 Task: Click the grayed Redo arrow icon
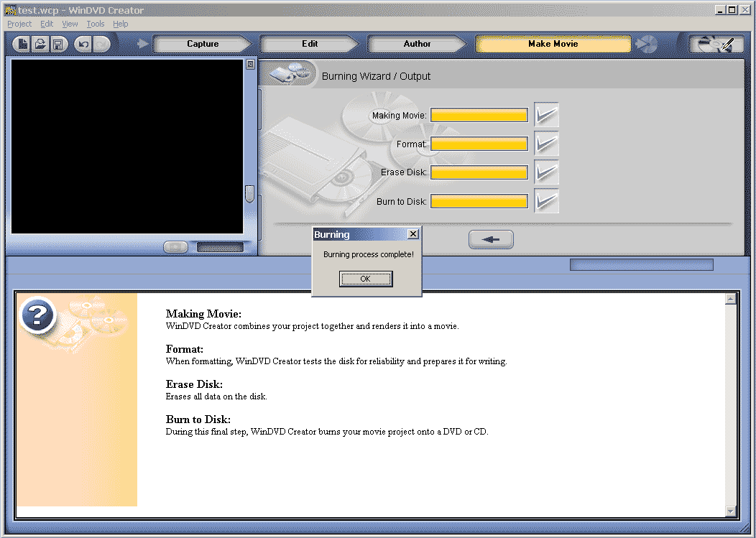click(101, 45)
